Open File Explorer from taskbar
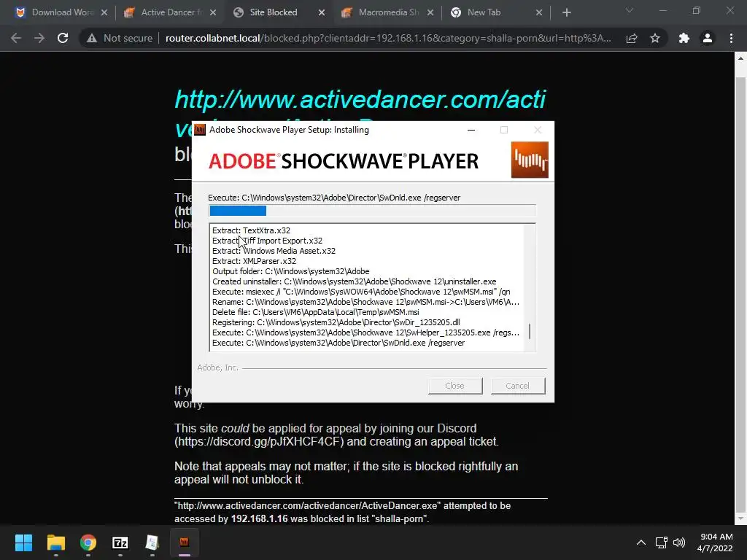 click(55, 542)
